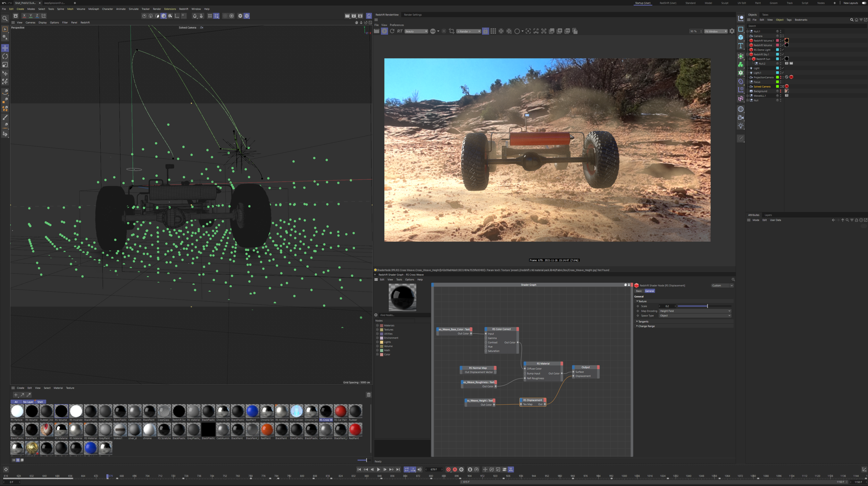Open RenderView settings gear icon
The height and width of the screenshot is (486, 868).
(x=732, y=31)
